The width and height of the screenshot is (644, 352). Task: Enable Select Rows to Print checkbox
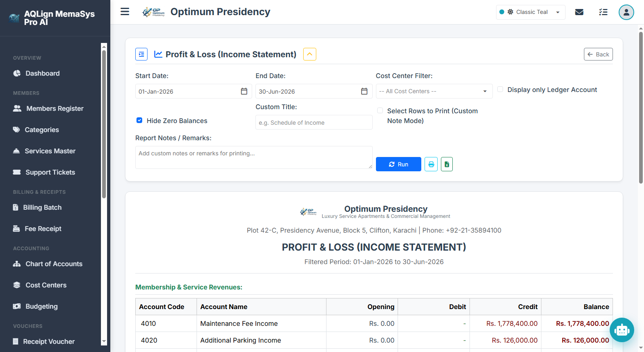coord(380,110)
